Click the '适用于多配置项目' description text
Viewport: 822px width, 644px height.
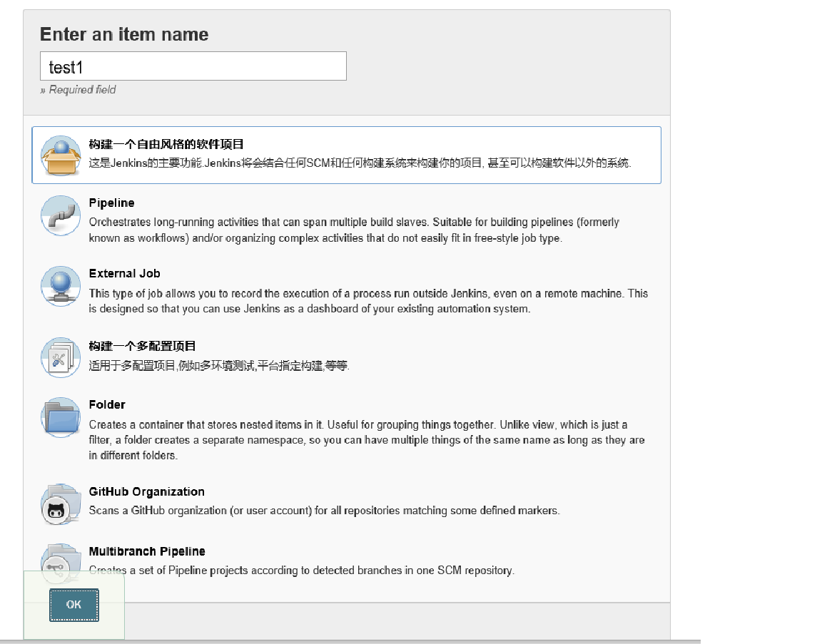(218, 365)
